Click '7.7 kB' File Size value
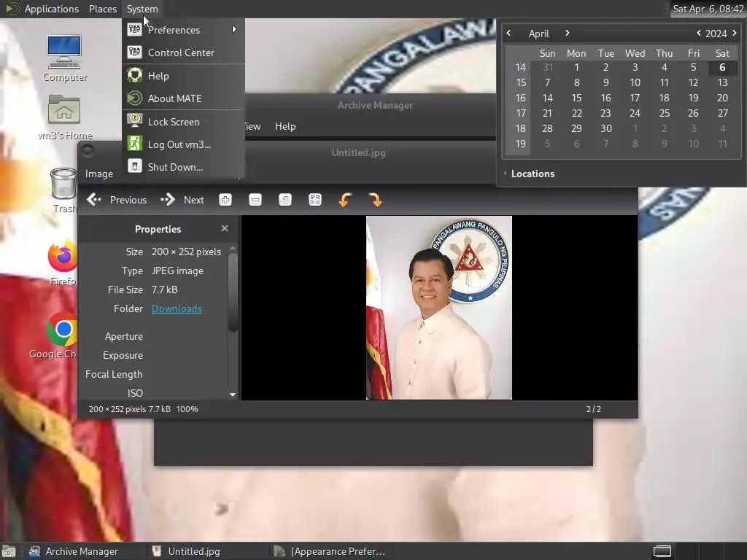747x560 pixels. (x=164, y=289)
